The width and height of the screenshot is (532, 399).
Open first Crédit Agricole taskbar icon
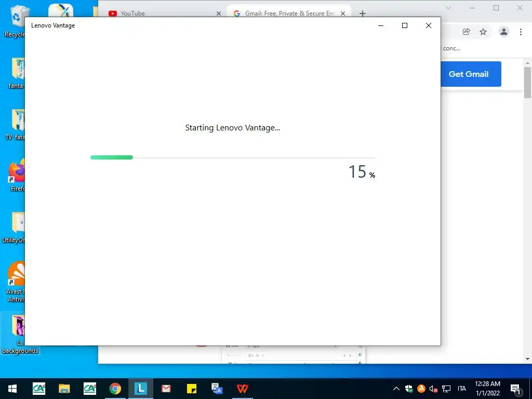click(x=38, y=389)
